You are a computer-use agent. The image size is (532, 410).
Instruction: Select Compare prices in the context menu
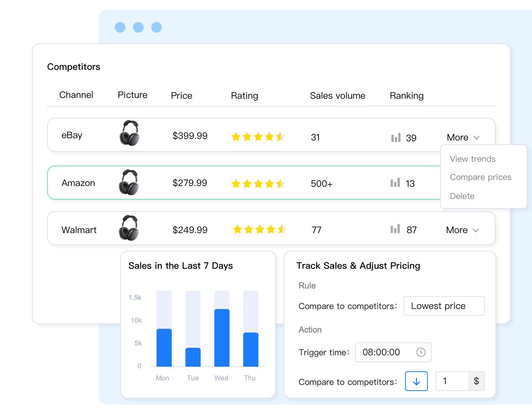pos(480,177)
